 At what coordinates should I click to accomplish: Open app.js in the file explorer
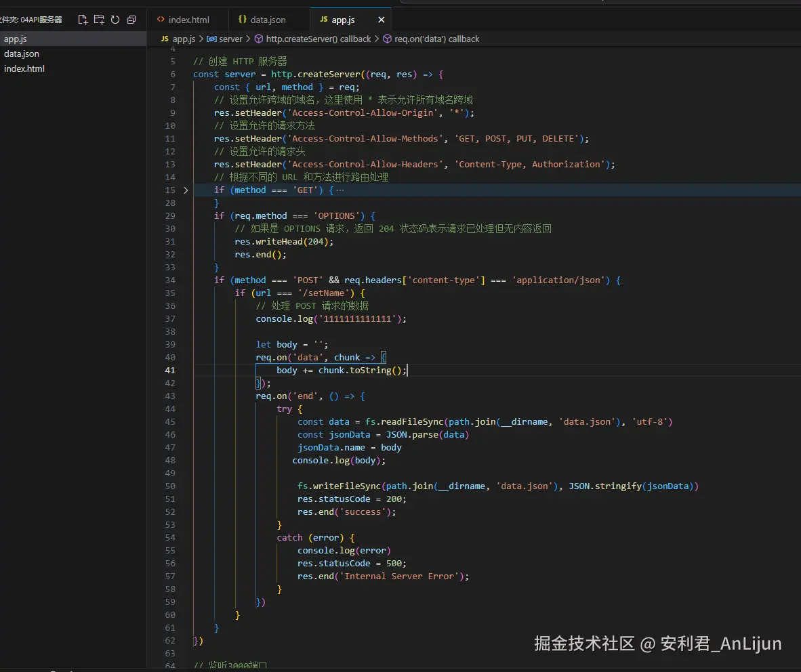[73, 39]
